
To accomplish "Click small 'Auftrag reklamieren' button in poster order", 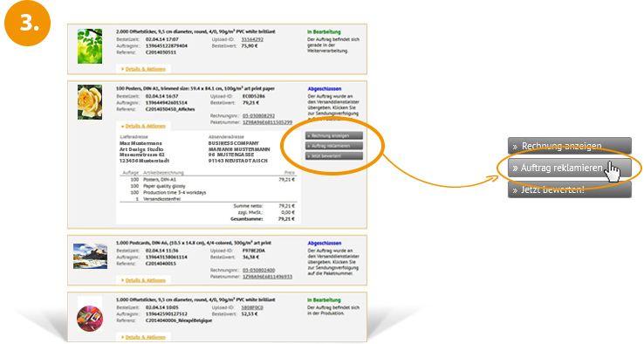I will click(x=334, y=146).
